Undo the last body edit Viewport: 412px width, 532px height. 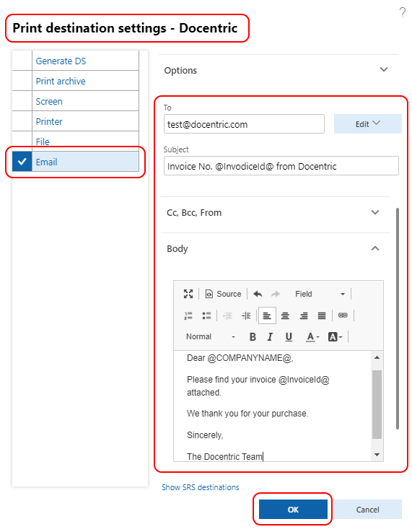point(258,294)
